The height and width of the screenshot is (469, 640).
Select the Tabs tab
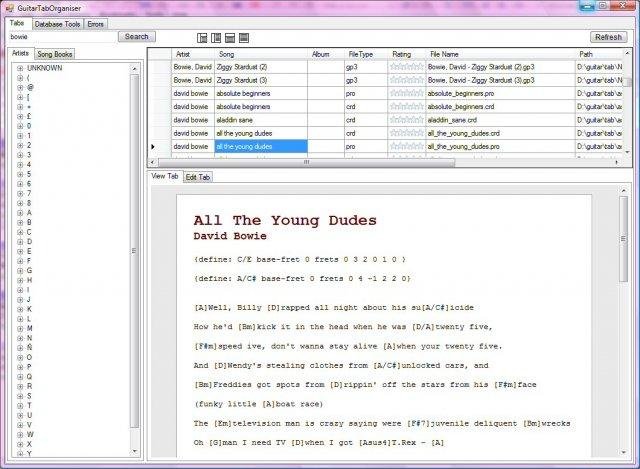click(17, 23)
